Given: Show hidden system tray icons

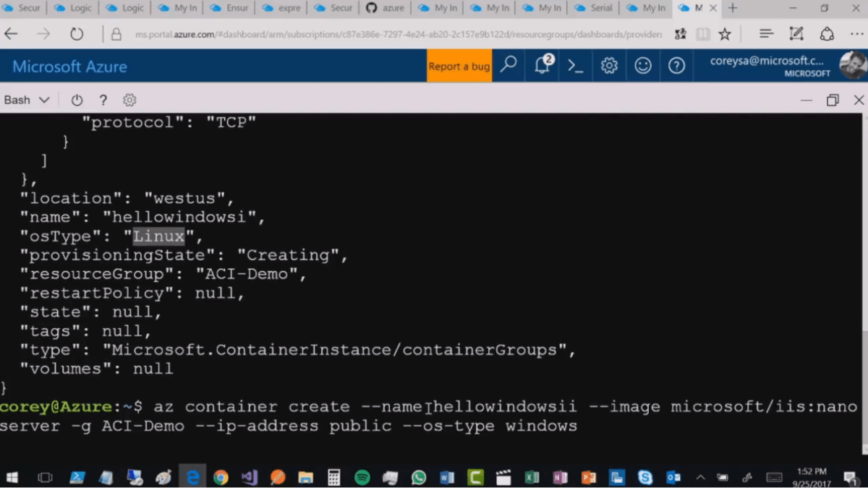Looking at the screenshot, I should pyautogui.click(x=700, y=477).
